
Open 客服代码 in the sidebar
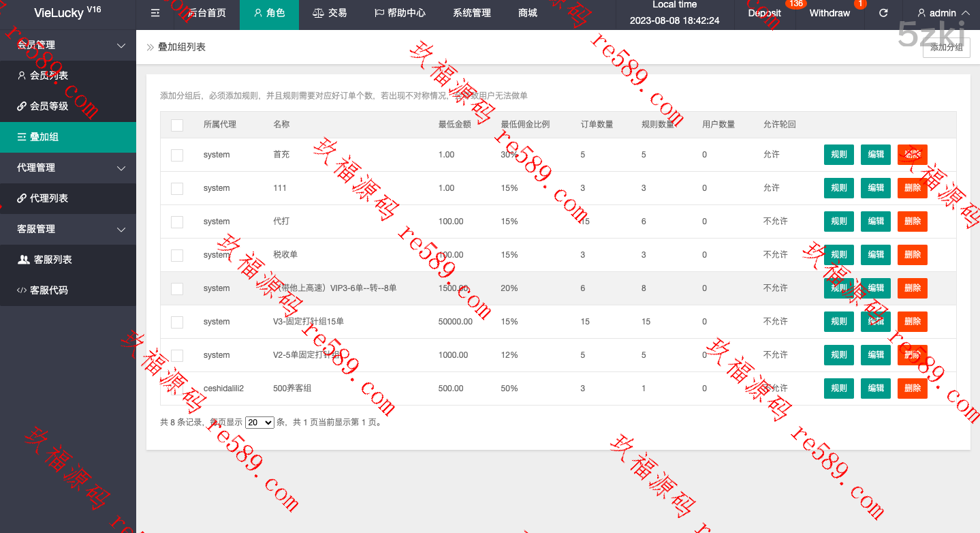pyautogui.click(x=49, y=290)
